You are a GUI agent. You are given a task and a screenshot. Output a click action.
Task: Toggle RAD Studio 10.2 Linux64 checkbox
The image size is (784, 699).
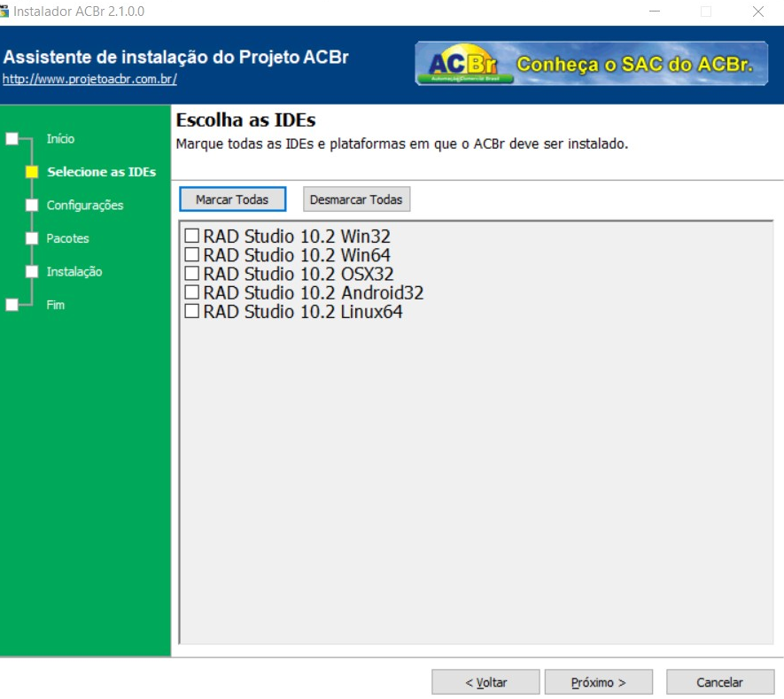pos(192,311)
